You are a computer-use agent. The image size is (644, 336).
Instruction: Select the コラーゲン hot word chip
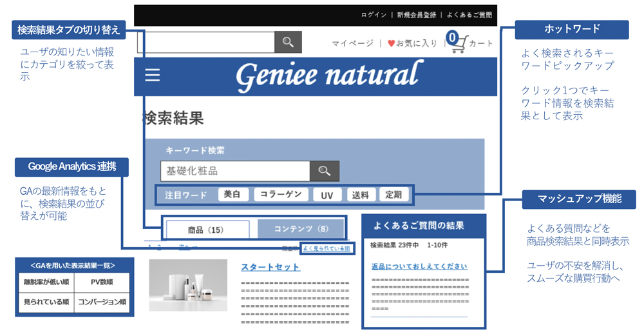click(281, 195)
